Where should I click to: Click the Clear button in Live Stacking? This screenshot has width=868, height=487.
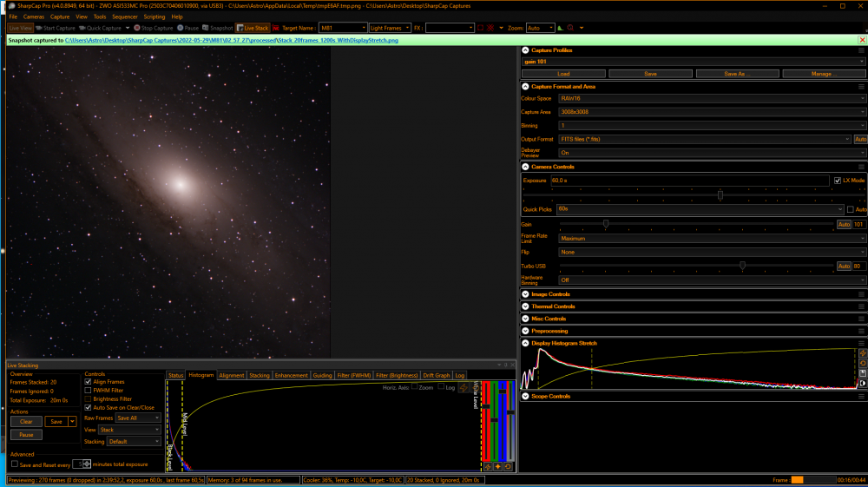(x=26, y=422)
